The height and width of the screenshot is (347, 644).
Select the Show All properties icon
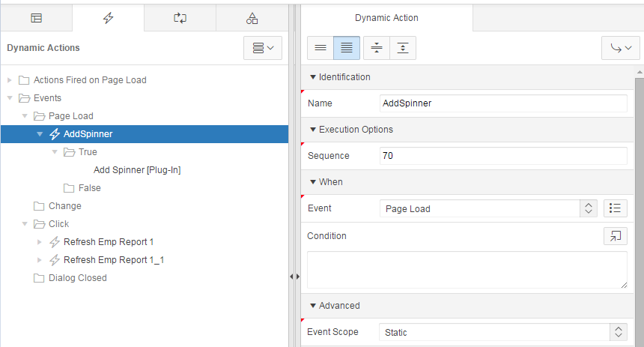pyautogui.click(x=347, y=48)
